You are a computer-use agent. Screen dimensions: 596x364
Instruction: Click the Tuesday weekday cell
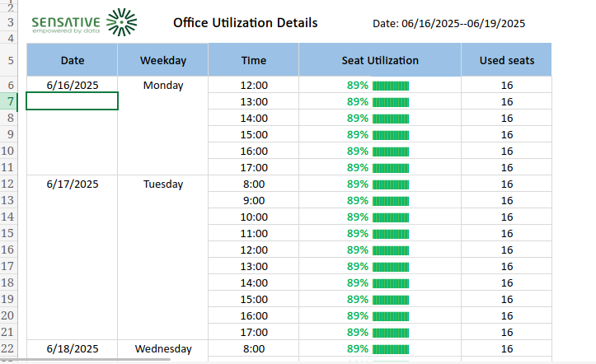point(162,184)
